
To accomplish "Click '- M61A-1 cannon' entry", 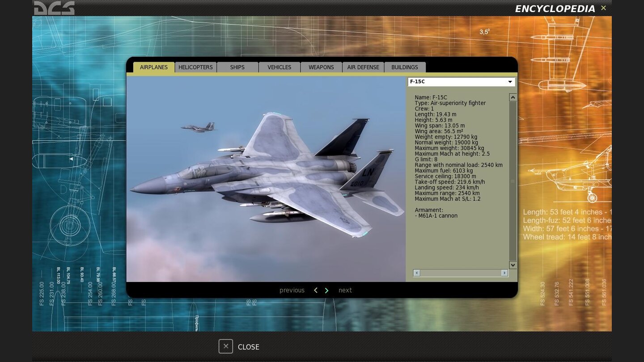I will tap(436, 216).
